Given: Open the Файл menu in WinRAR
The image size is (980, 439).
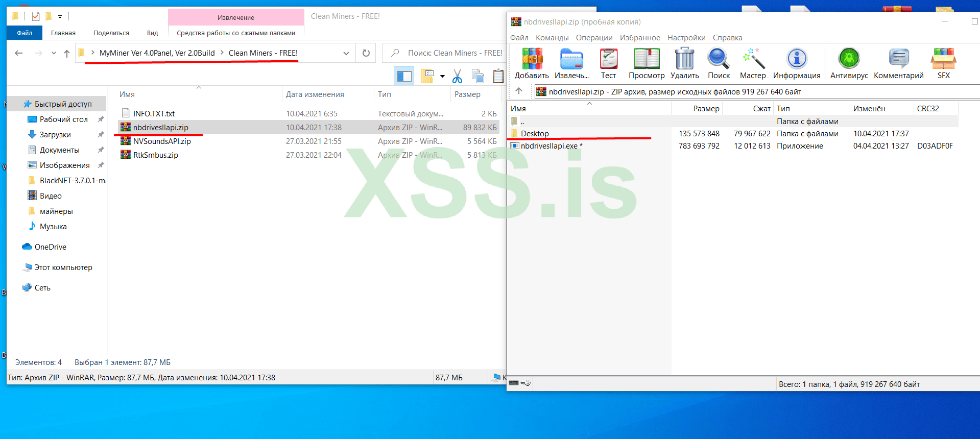Looking at the screenshot, I should click(519, 38).
